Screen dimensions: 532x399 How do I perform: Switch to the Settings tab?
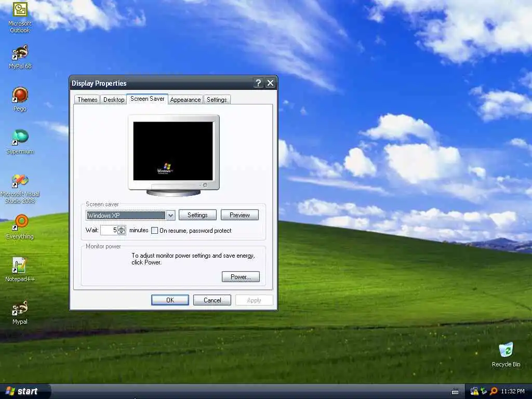click(217, 100)
